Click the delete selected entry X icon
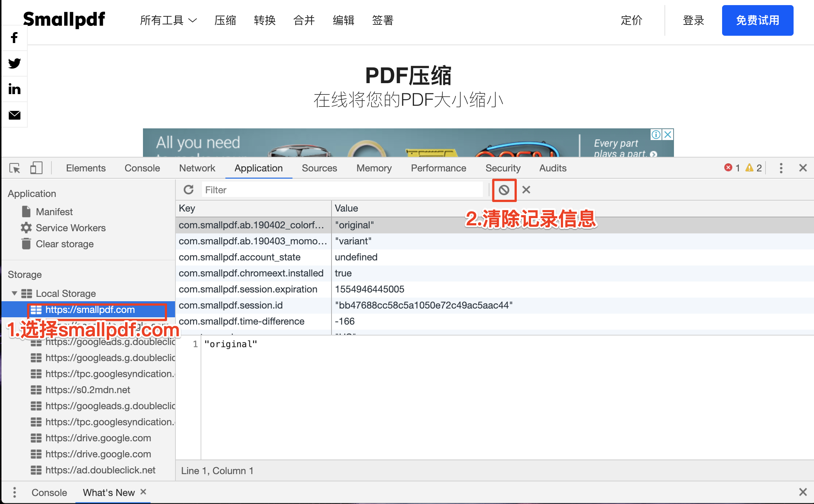Image resolution: width=814 pixels, height=504 pixels. point(526,190)
